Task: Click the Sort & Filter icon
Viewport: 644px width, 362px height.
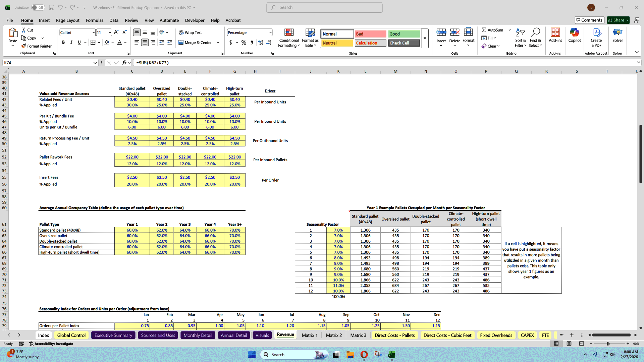Action: coord(520,37)
